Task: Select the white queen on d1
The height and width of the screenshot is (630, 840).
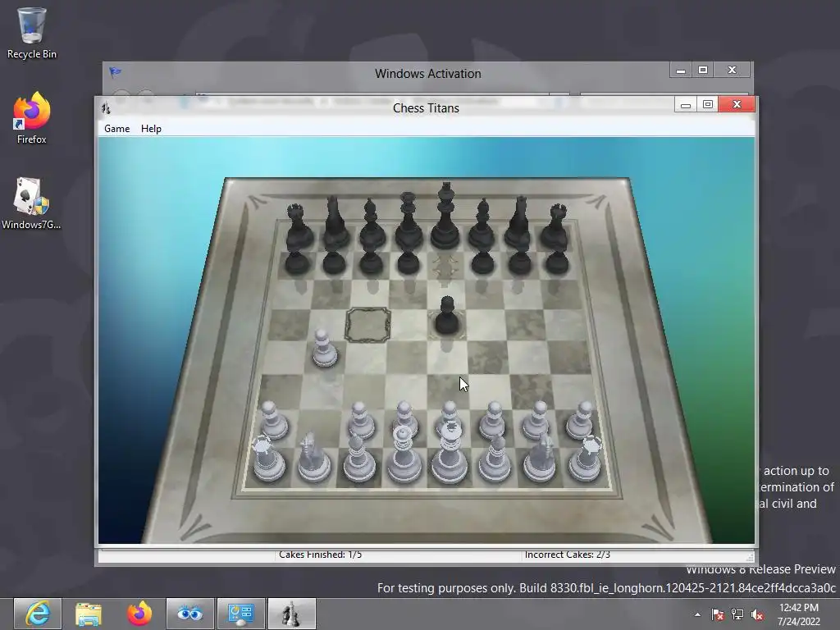Action: tap(404, 454)
